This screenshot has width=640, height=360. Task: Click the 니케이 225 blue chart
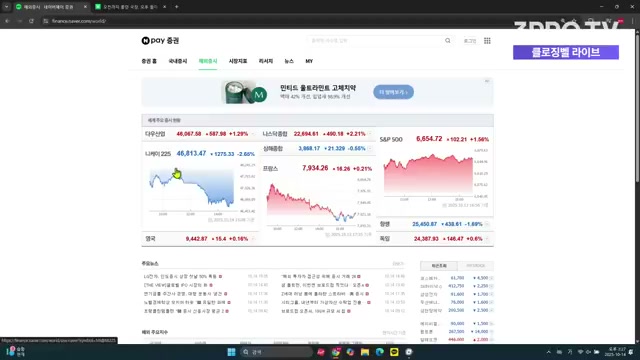192,189
